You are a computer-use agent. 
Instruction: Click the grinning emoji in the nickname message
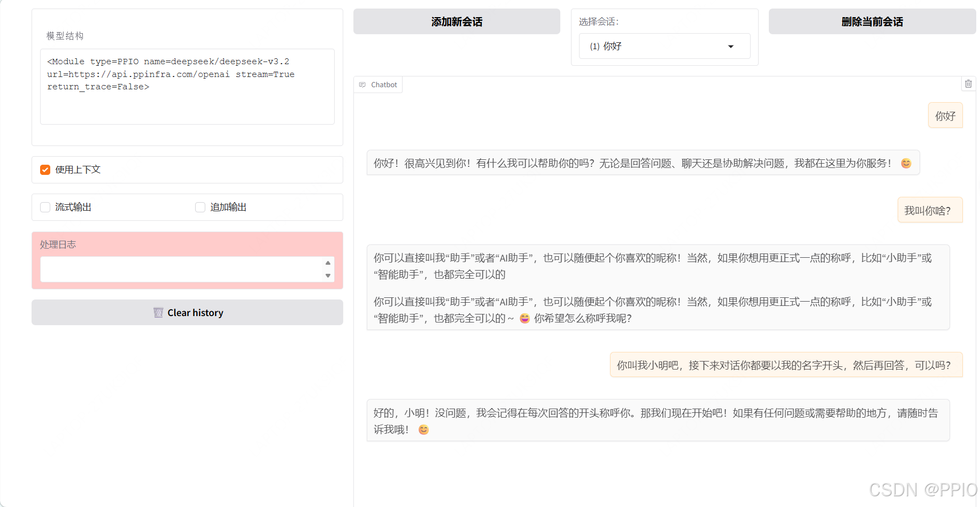tap(524, 318)
